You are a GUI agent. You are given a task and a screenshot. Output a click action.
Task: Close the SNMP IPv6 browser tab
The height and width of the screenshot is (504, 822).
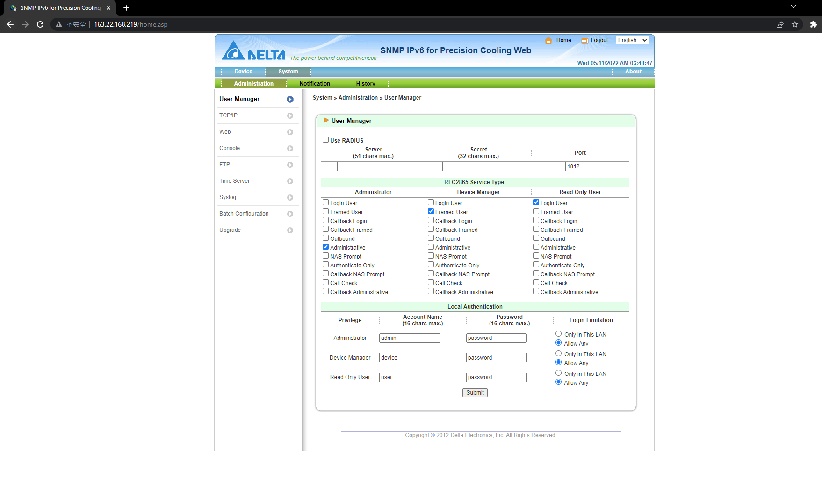pos(108,8)
